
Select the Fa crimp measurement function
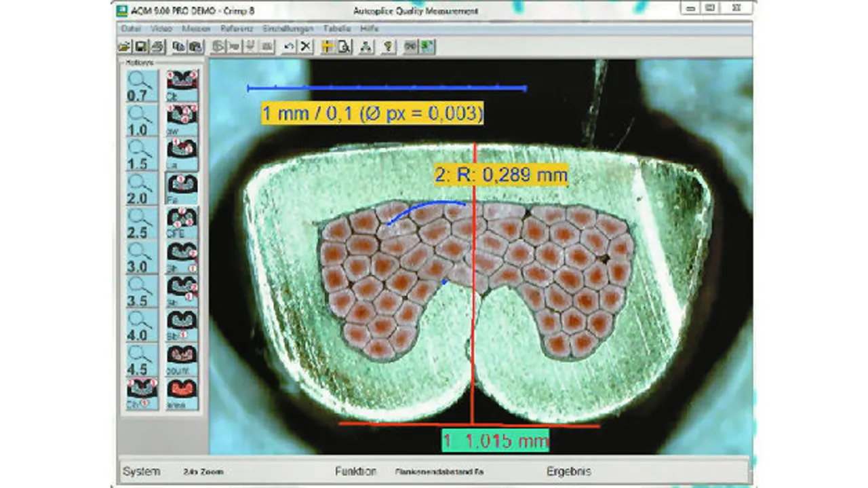coord(182,188)
